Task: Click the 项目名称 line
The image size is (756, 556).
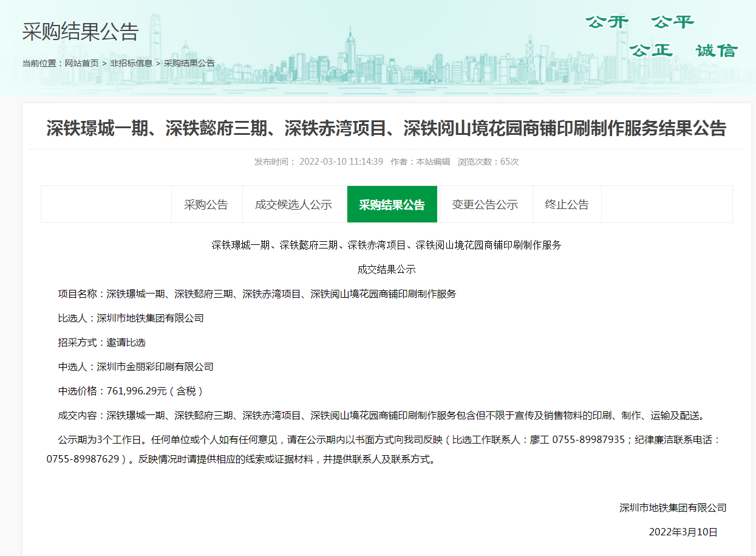Action: point(257,293)
